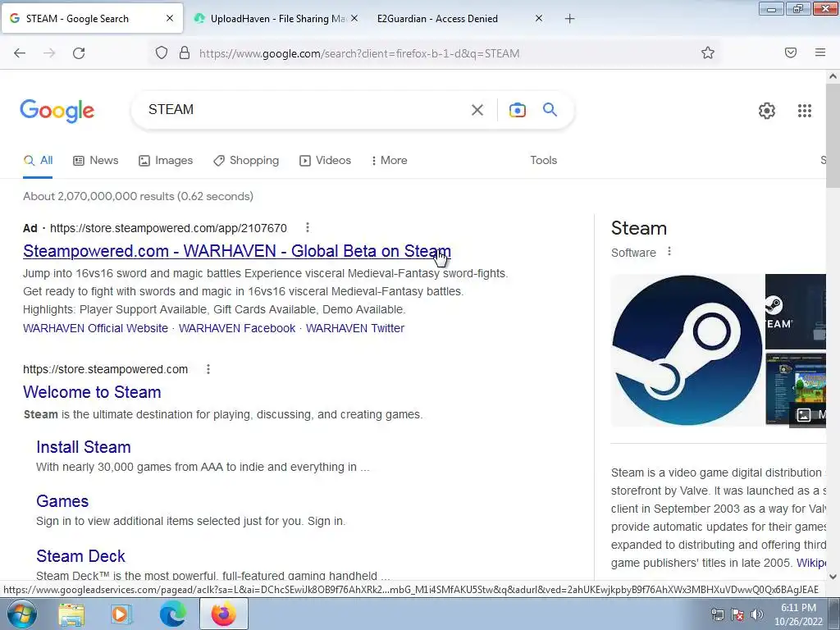Click the 'Software' label under Steam
This screenshot has width=840, height=630.
click(633, 253)
